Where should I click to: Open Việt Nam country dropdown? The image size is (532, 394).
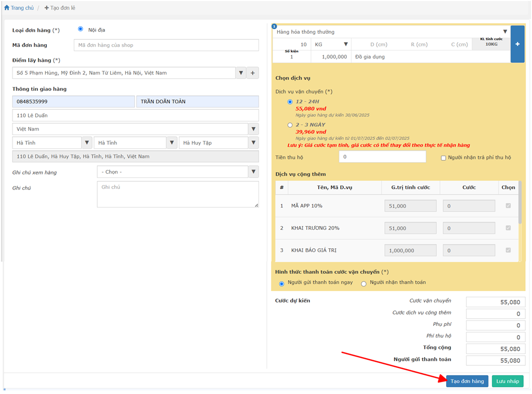(253, 129)
